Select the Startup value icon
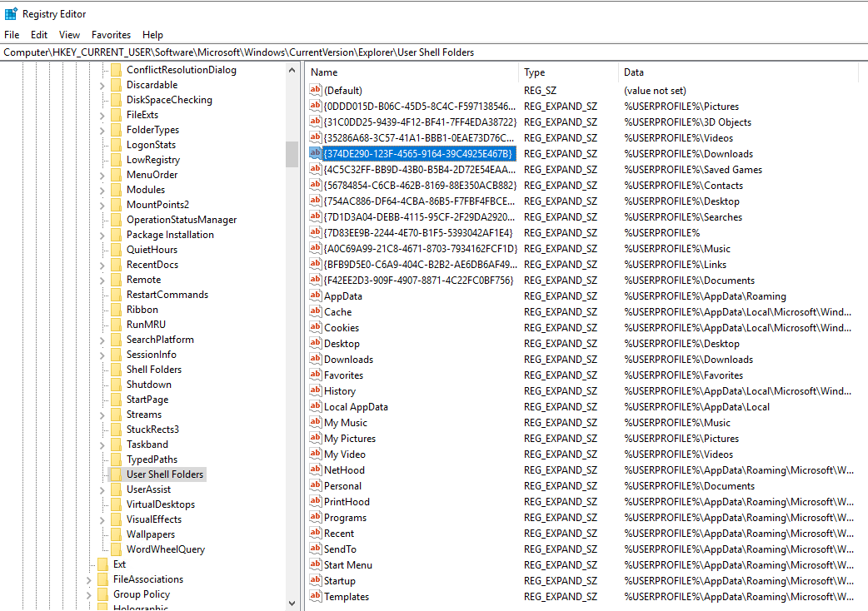 coord(315,580)
